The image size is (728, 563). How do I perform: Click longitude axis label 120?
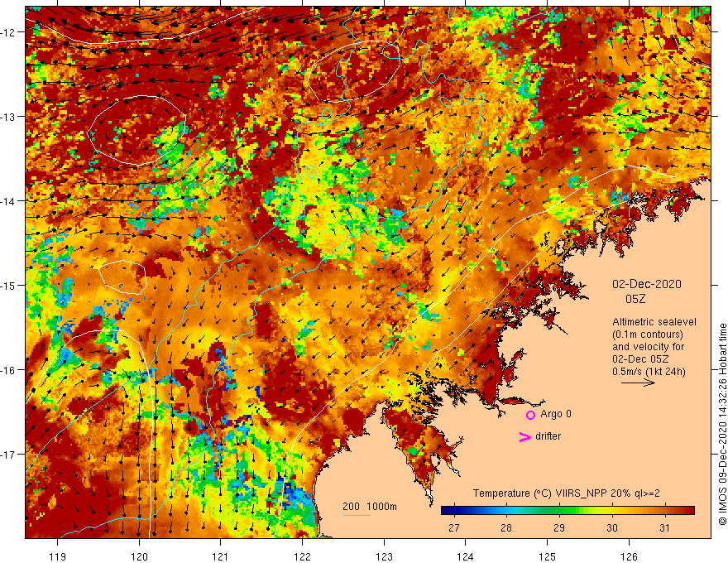(x=139, y=556)
